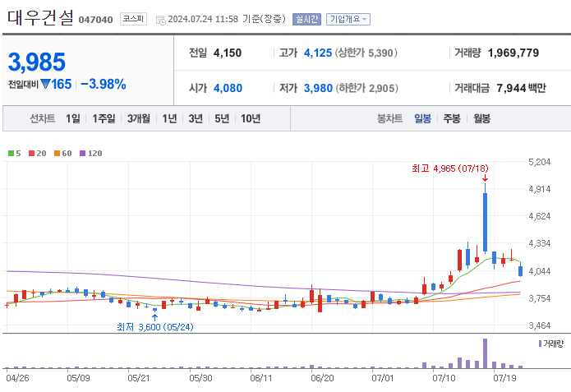
Task: Click the 07/10 date axis label
Action: click(444, 378)
